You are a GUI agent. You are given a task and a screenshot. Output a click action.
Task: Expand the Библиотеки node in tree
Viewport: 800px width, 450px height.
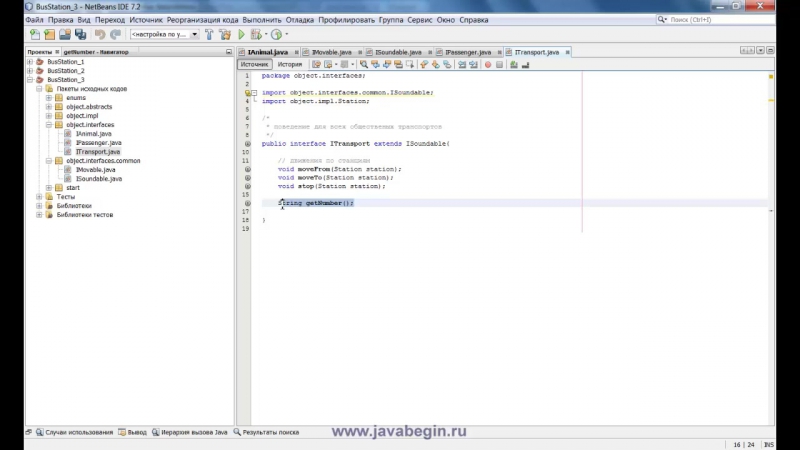[40, 205]
